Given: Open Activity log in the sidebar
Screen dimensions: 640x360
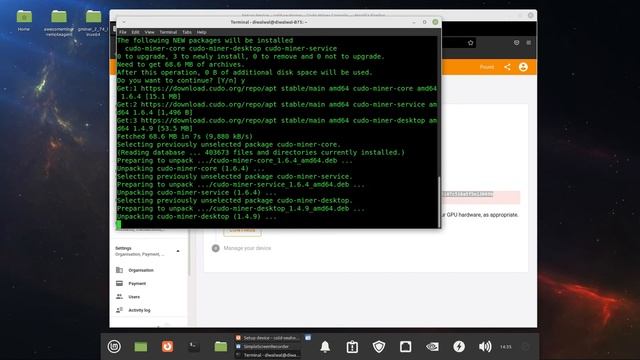Looking at the screenshot, I should pyautogui.click(x=139, y=310).
